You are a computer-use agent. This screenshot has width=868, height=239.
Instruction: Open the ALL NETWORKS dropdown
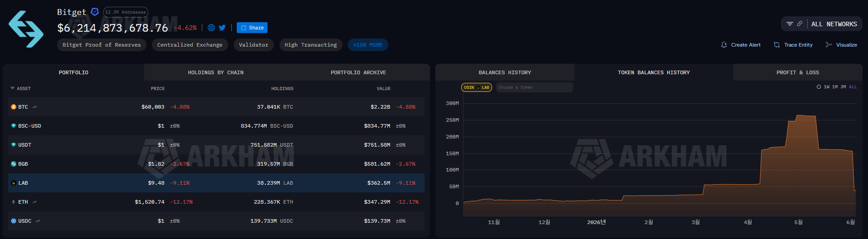(834, 24)
